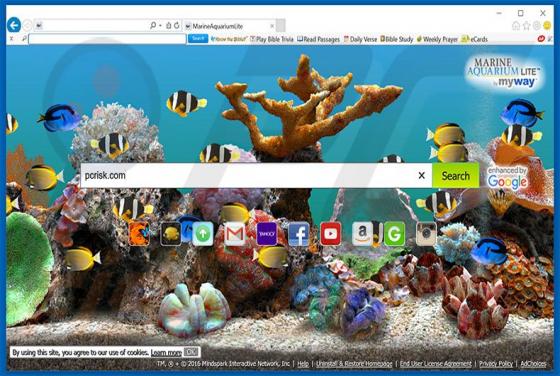Refresh the page with the reload icon
This screenshot has height=376, width=560.
(x=176, y=25)
